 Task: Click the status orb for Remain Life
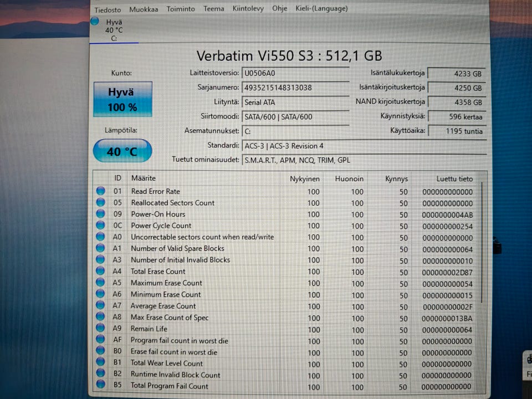[100, 328]
